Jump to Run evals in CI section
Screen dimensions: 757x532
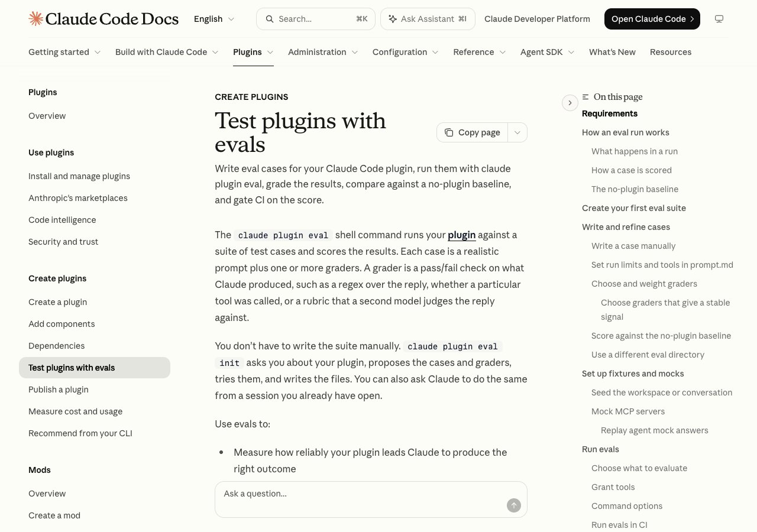[x=619, y=525]
